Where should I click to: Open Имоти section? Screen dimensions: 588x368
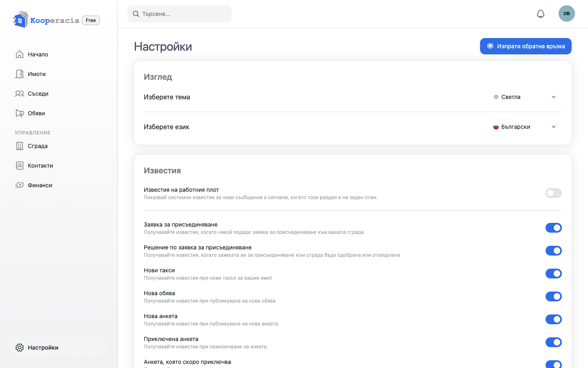59,74
